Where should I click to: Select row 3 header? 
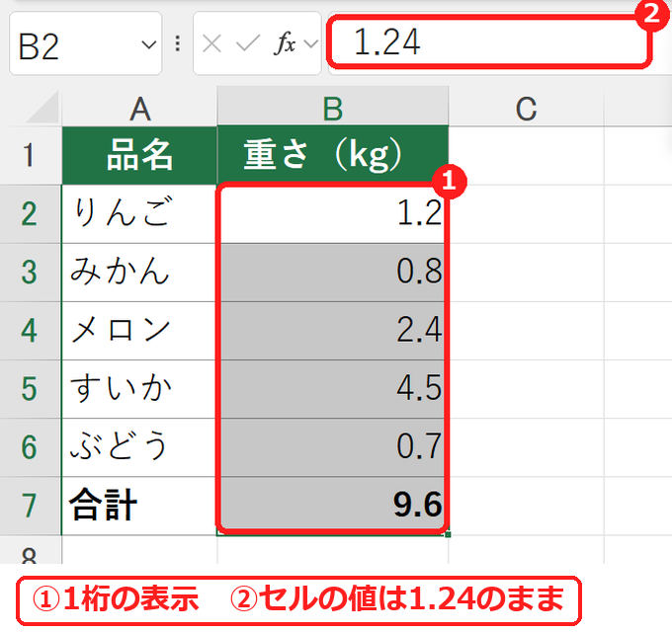tap(30, 273)
